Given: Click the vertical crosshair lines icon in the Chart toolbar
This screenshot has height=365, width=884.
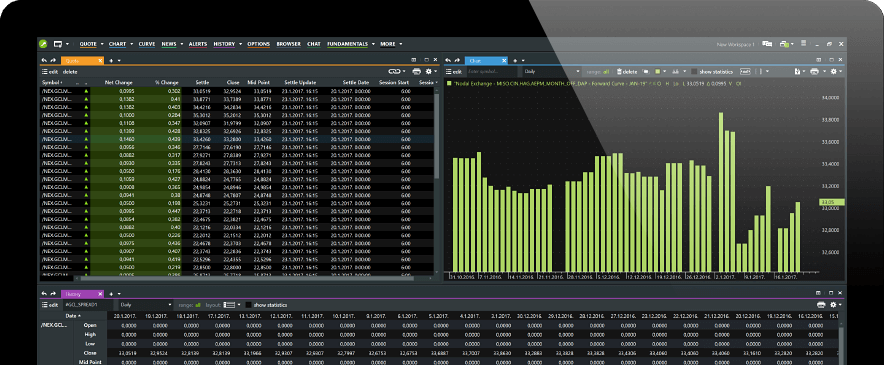Looking at the screenshot, I should (x=759, y=72).
